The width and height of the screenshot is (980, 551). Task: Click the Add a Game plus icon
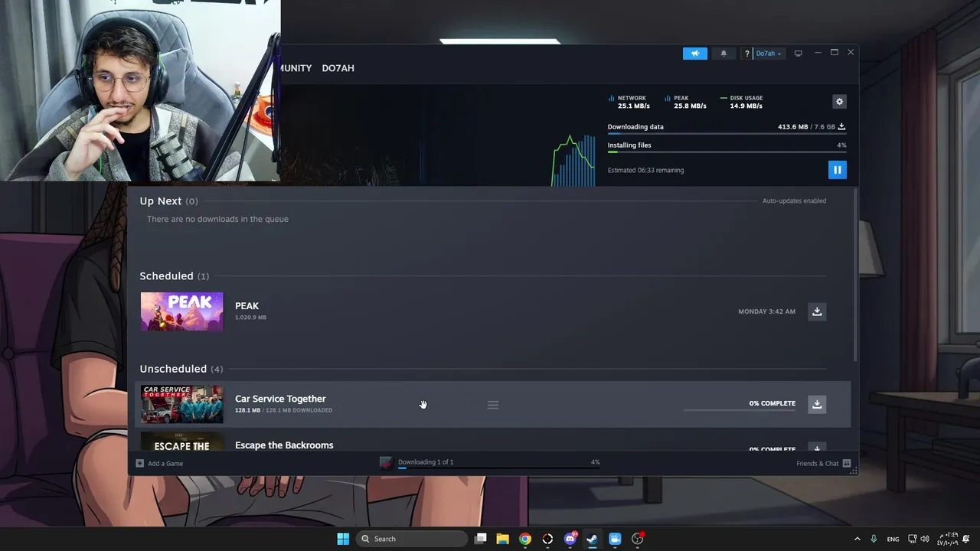139,463
